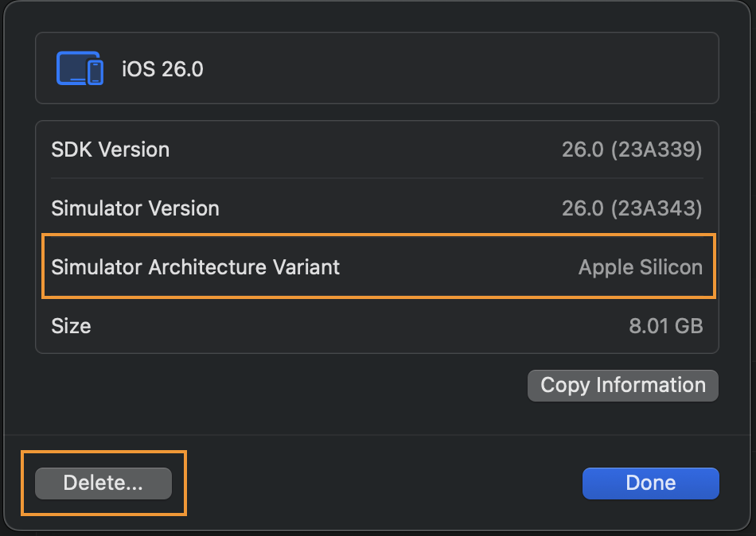This screenshot has height=536, width=756.
Task: Click the small iPhone shape in the platform icon
Action: [95, 72]
